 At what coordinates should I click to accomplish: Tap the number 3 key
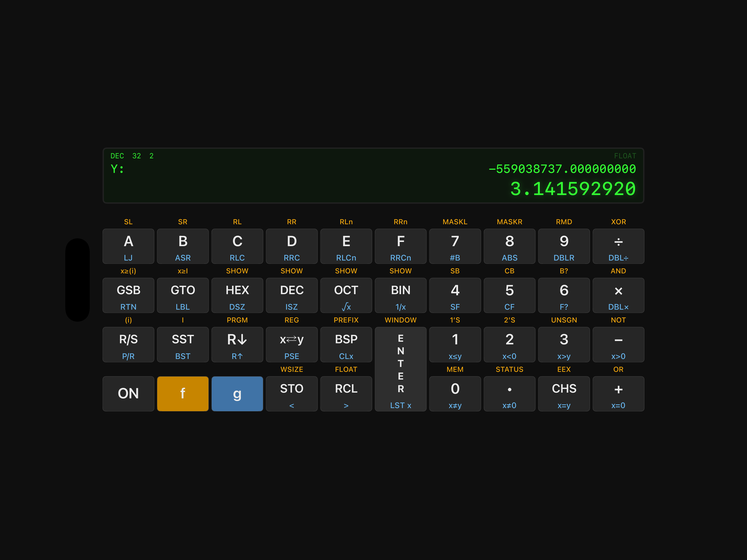pyautogui.click(x=564, y=345)
